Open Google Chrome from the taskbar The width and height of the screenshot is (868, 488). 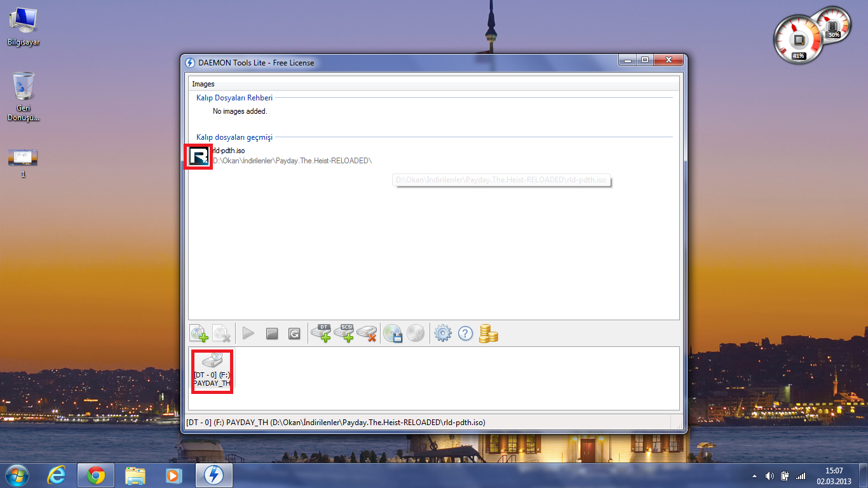[96, 475]
